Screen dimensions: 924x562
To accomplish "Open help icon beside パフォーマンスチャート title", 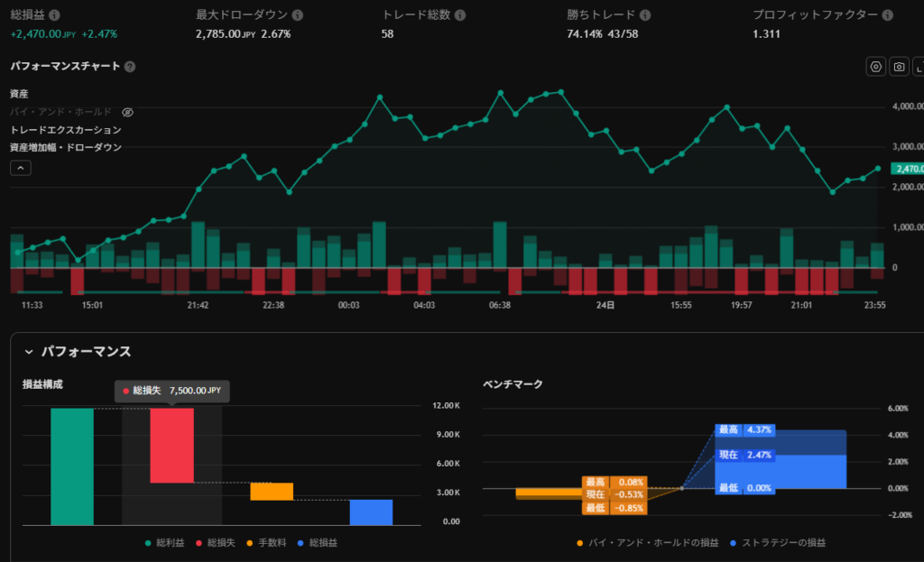I will 130,67.
